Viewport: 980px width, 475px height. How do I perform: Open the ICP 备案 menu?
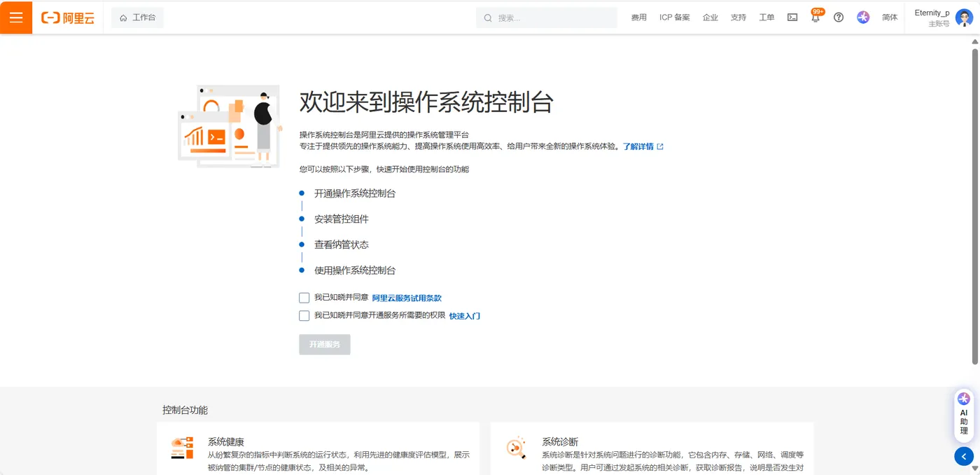[675, 18]
